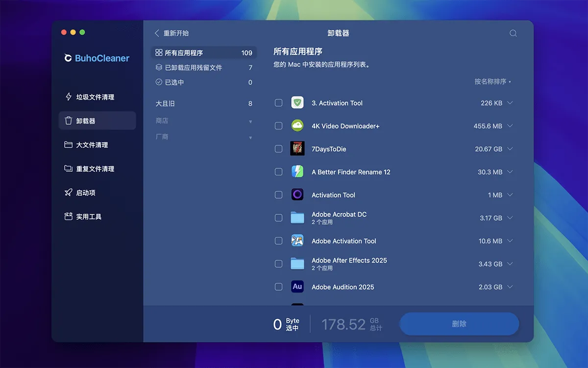Expand details for Adobe After Effects 2025
Screen dimensions: 588x368
(510, 264)
